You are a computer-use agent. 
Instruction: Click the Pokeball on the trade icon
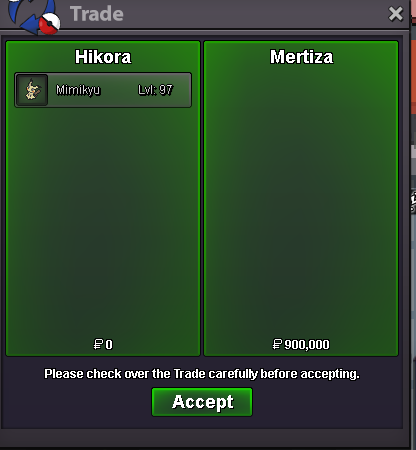pos(49,24)
